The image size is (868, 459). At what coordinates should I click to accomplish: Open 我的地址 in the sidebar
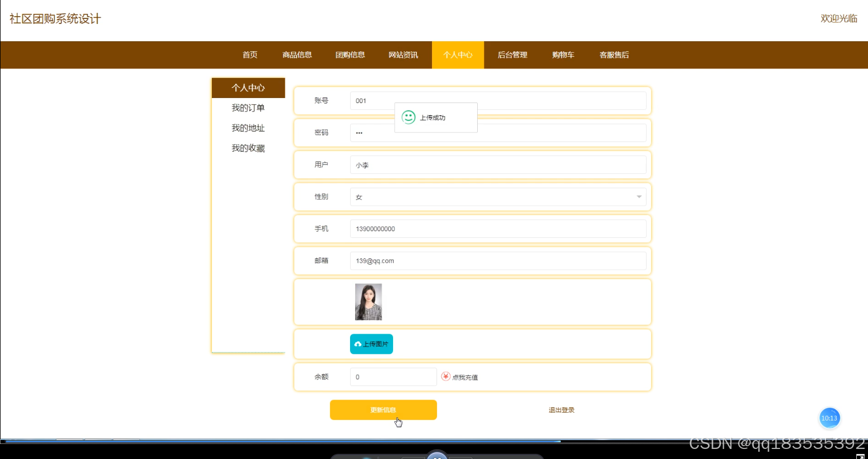click(248, 128)
